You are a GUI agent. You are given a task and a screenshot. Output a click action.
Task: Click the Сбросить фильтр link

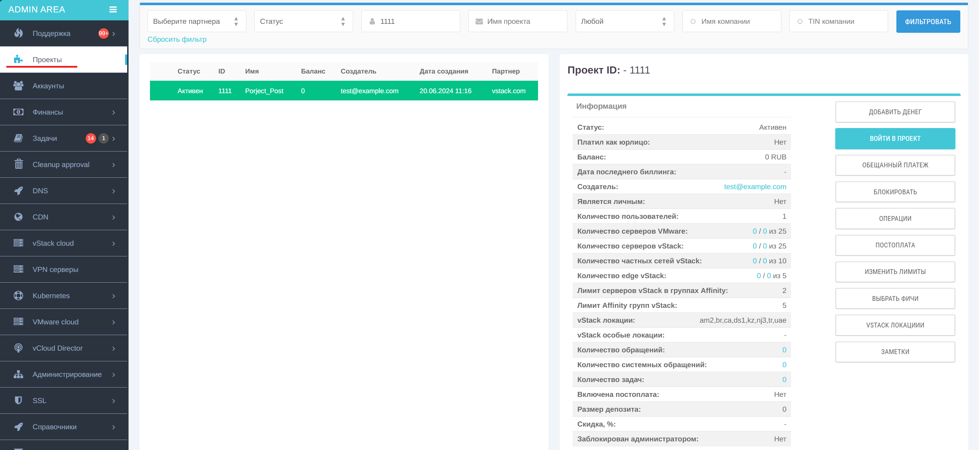click(177, 40)
